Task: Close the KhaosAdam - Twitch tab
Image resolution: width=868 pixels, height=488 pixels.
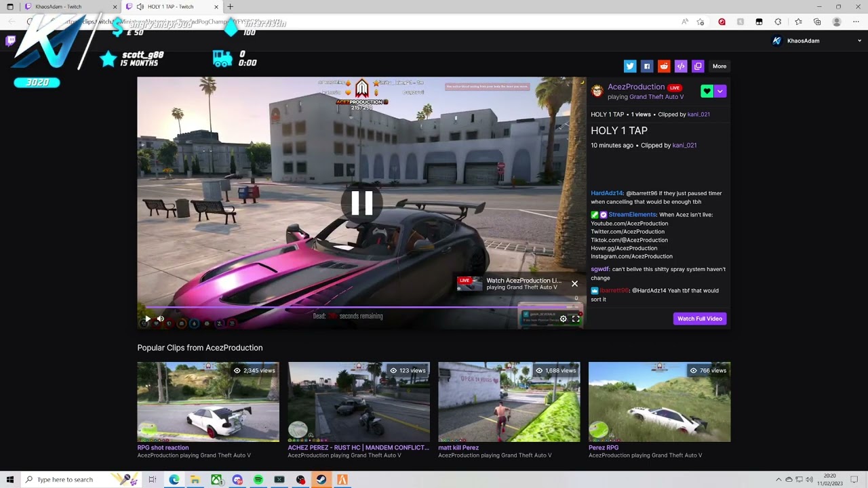Action: pyautogui.click(x=115, y=7)
